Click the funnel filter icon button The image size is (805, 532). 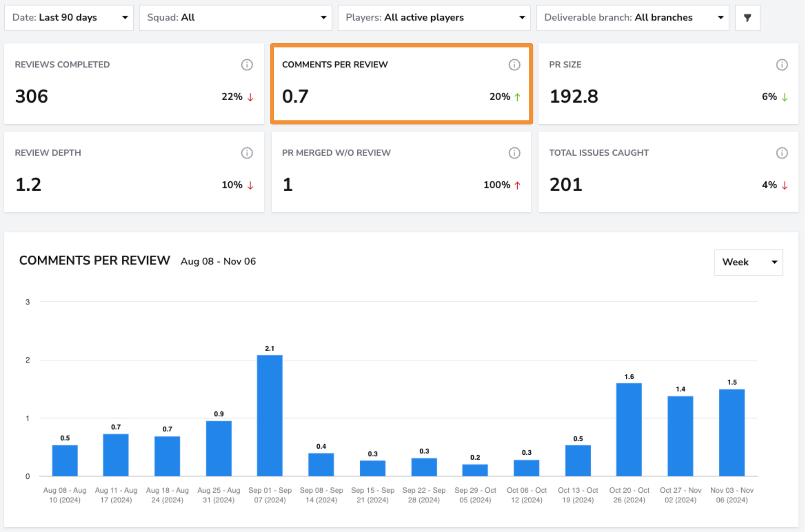tap(747, 18)
